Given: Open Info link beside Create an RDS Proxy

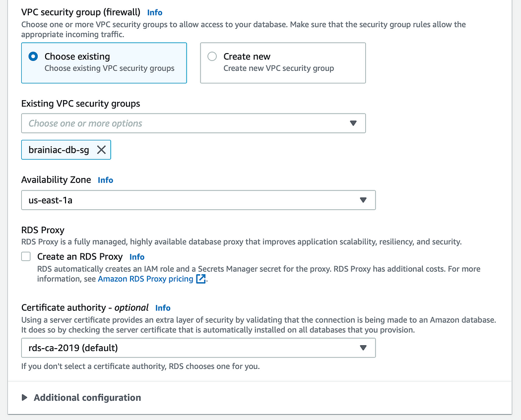Looking at the screenshot, I should [137, 257].
